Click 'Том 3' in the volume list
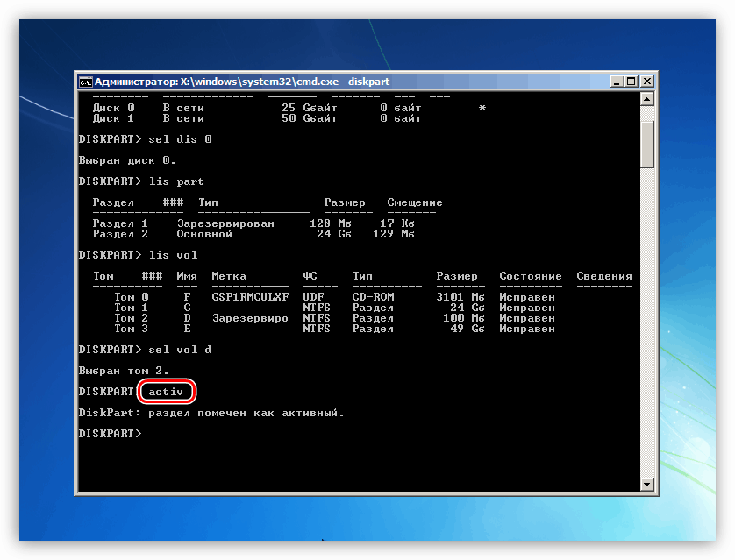Screen dimensions: 735x560 coord(131,329)
